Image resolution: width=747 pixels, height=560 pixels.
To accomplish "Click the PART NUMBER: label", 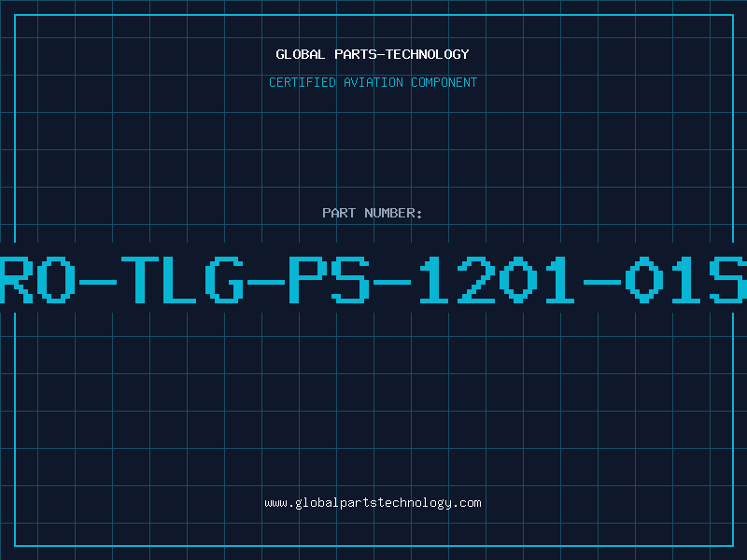I will 373,213.
